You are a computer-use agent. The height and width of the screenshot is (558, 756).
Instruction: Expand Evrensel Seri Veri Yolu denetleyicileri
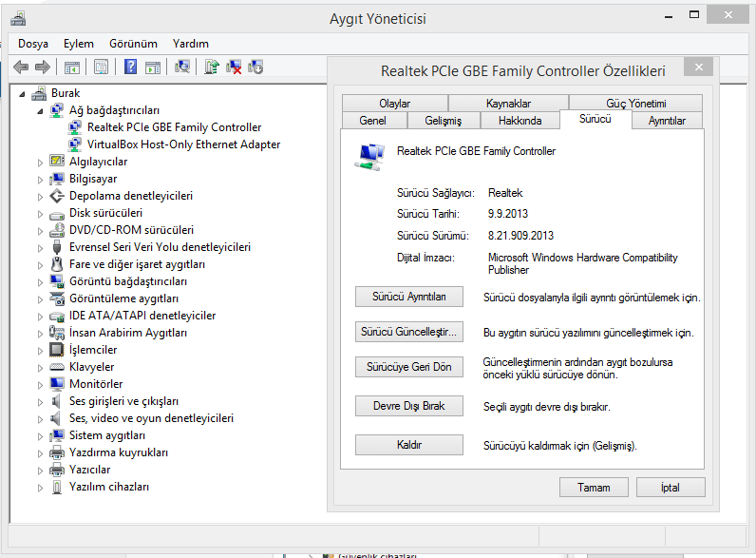[40, 248]
